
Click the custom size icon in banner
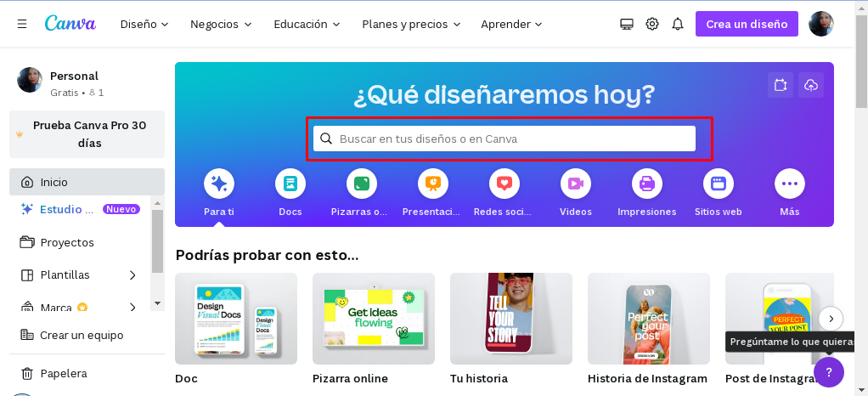[781, 85]
